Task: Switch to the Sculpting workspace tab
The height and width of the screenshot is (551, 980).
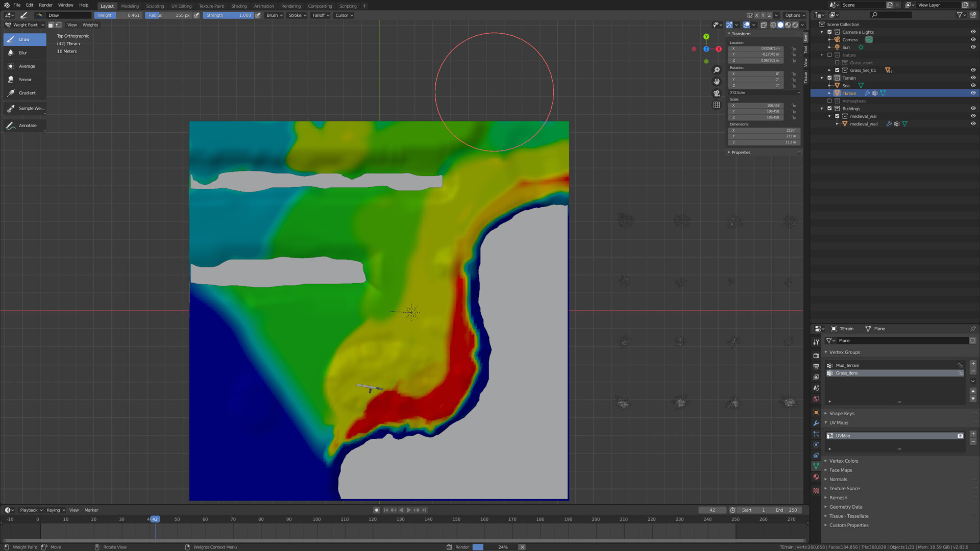Action: (x=155, y=6)
